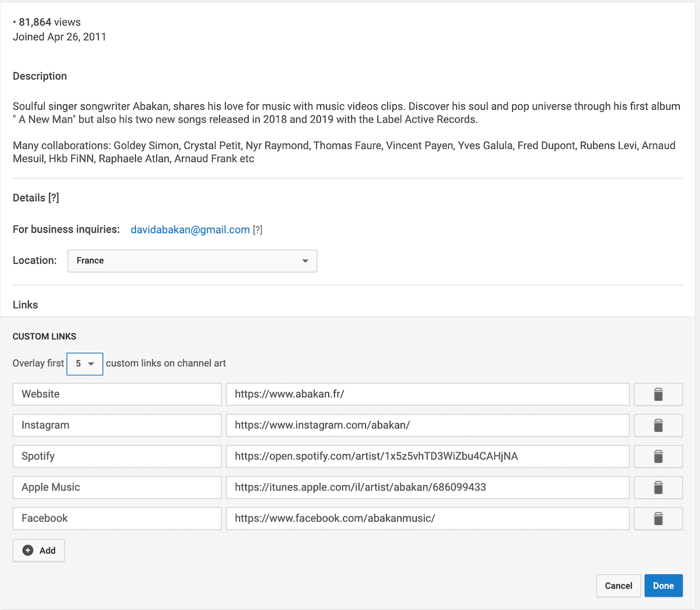The width and height of the screenshot is (700, 610).
Task: Edit the https://www.abakan.fr/ URL field
Action: (x=428, y=394)
